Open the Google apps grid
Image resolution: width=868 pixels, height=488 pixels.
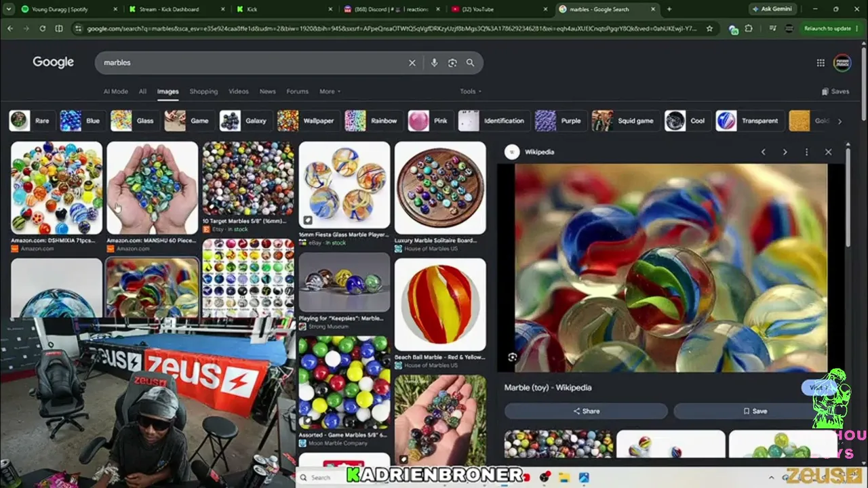click(x=821, y=63)
